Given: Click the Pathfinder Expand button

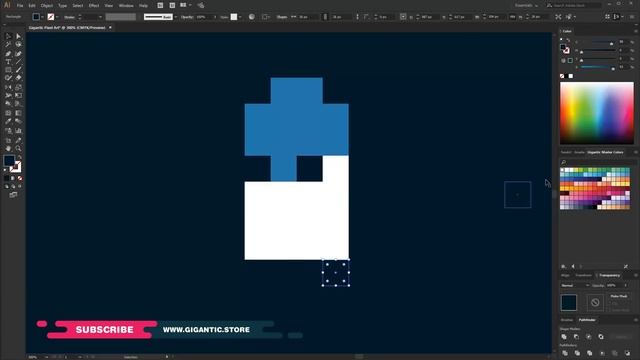Looking at the screenshot, I should [x=621, y=337].
